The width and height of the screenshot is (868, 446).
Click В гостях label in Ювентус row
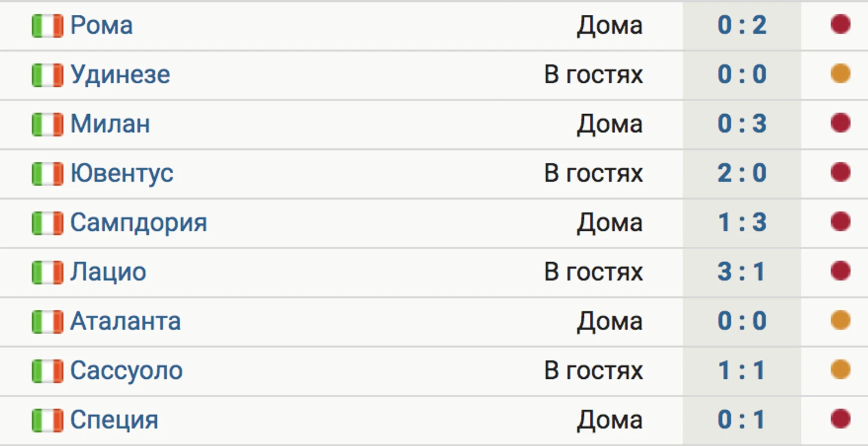pyautogui.click(x=593, y=174)
